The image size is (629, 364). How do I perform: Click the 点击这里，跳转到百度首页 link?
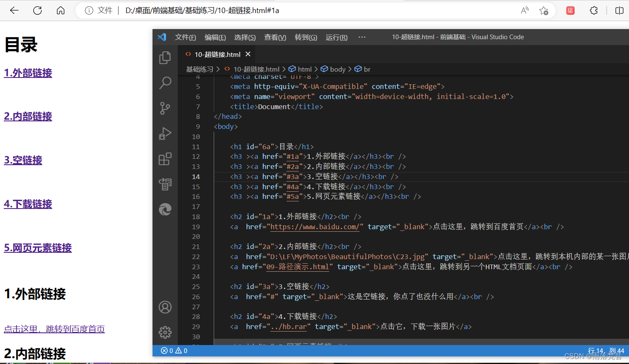[x=54, y=329]
